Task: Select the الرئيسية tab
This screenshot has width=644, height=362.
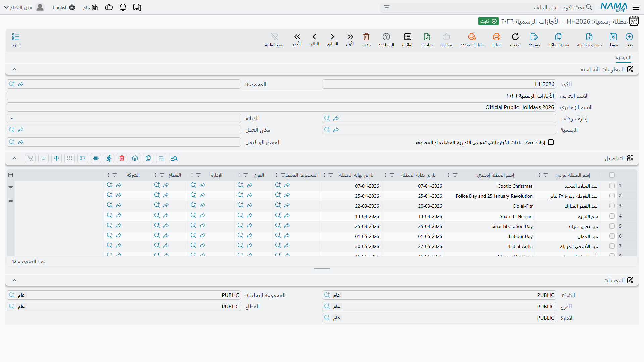Action: [624, 58]
